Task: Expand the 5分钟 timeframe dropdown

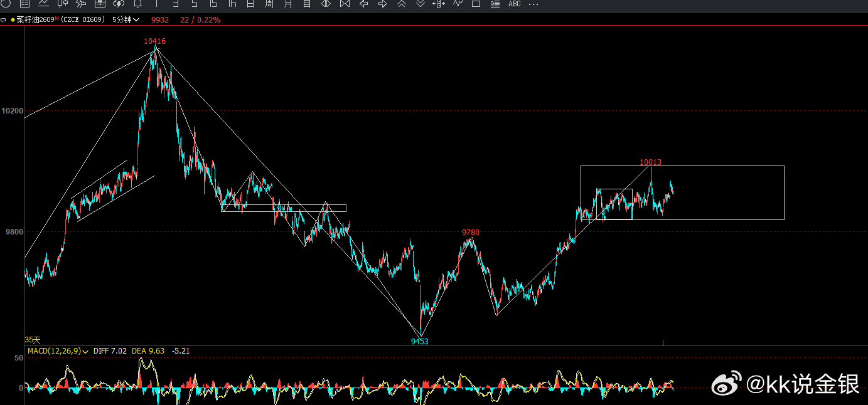Action: click(126, 20)
